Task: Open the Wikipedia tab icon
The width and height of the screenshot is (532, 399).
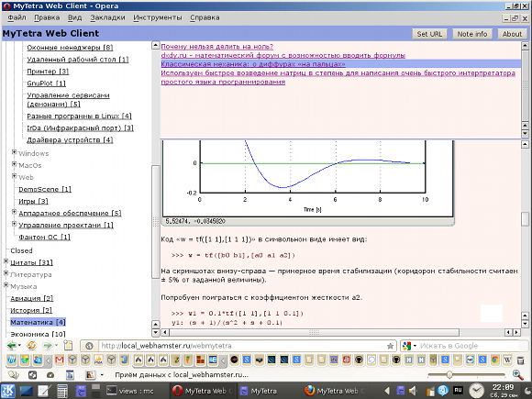Action: [x=507, y=360]
